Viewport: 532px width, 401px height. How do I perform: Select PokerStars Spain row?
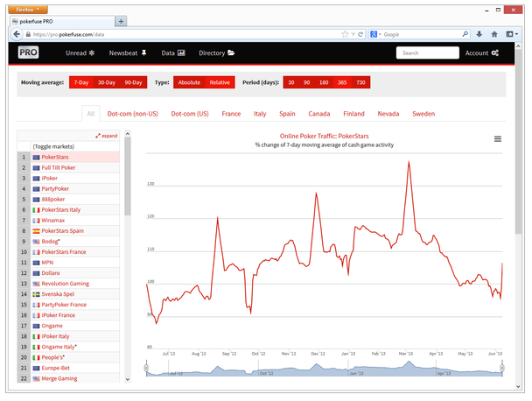tap(68, 230)
